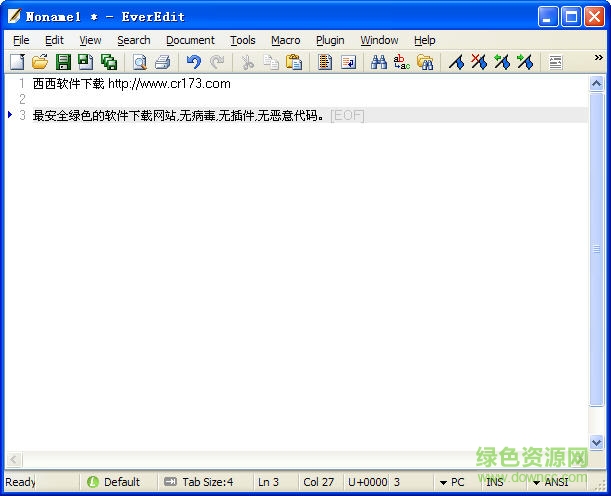611x496 pixels.
Task: Open the View menu
Action: point(90,40)
